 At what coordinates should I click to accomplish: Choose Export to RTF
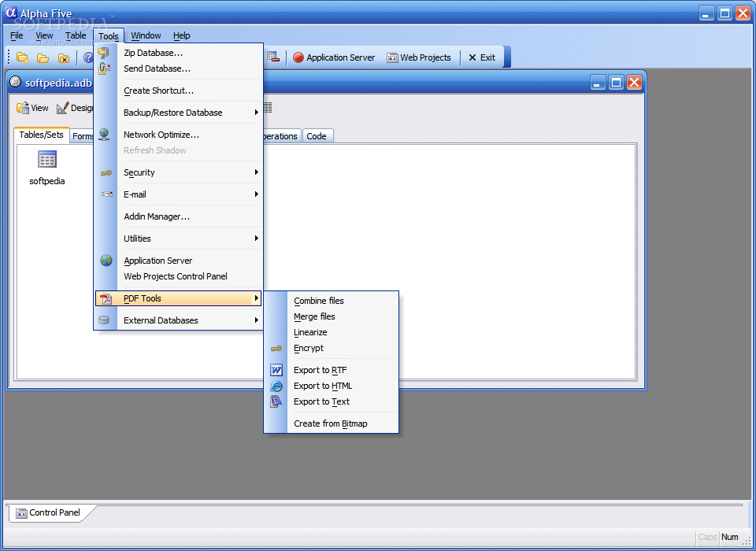(x=332, y=370)
